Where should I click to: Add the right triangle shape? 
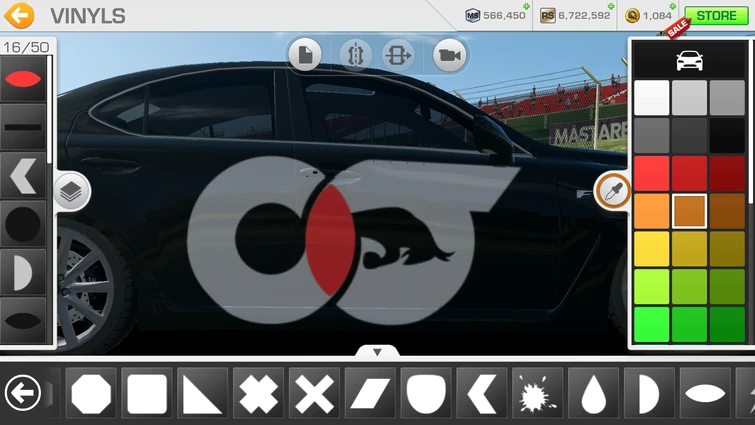pos(203,393)
